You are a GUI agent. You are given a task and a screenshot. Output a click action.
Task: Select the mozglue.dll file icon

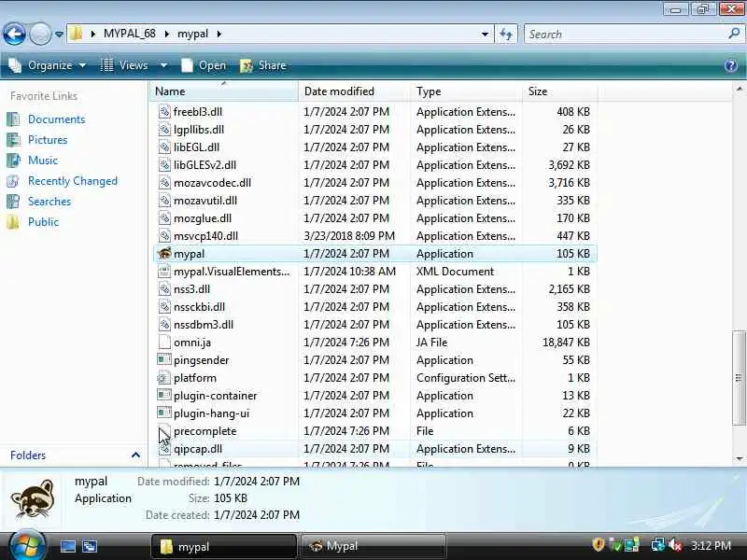[164, 218]
